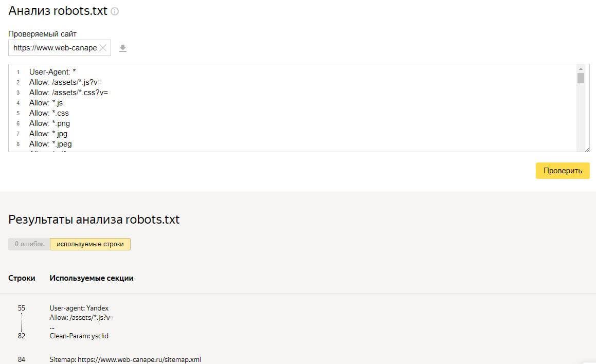
Task: Click the download robots.txt arrow icon
Action: point(123,48)
